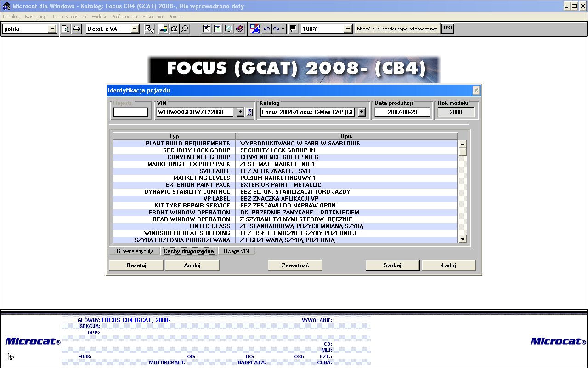Viewport: 588px width, 368px height.
Task: Select the KIT-TYRE REPAIR SERVICE row
Action: click(285, 206)
